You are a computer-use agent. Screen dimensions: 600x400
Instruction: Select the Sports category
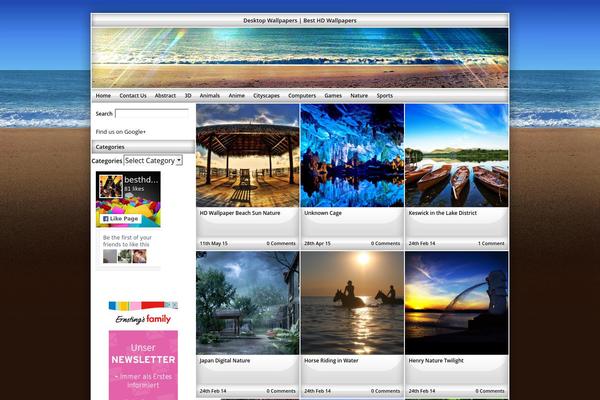pos(385,96)
